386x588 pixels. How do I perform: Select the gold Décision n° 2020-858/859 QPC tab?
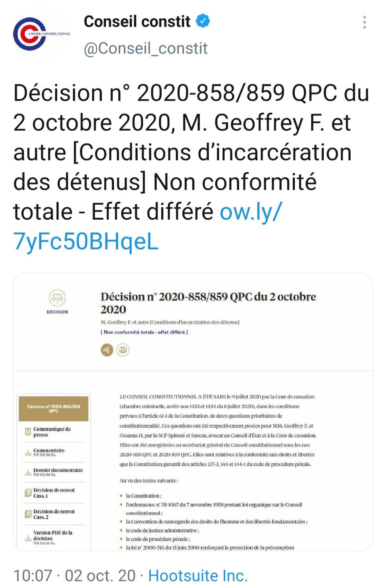coord(54,409)
